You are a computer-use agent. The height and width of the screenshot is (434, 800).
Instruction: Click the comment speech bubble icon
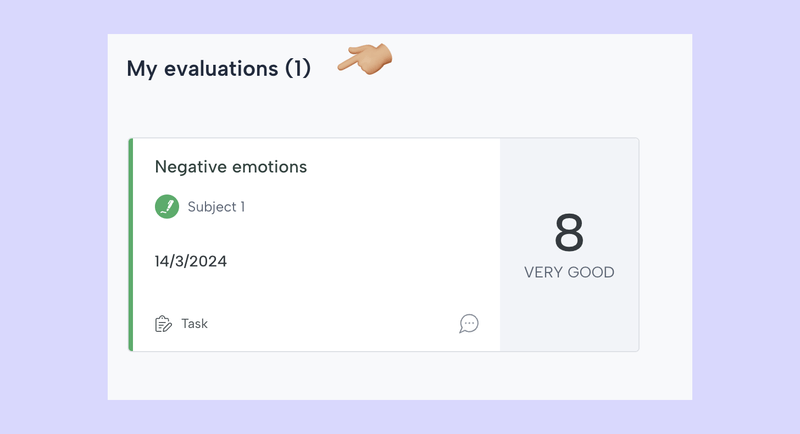469,323
